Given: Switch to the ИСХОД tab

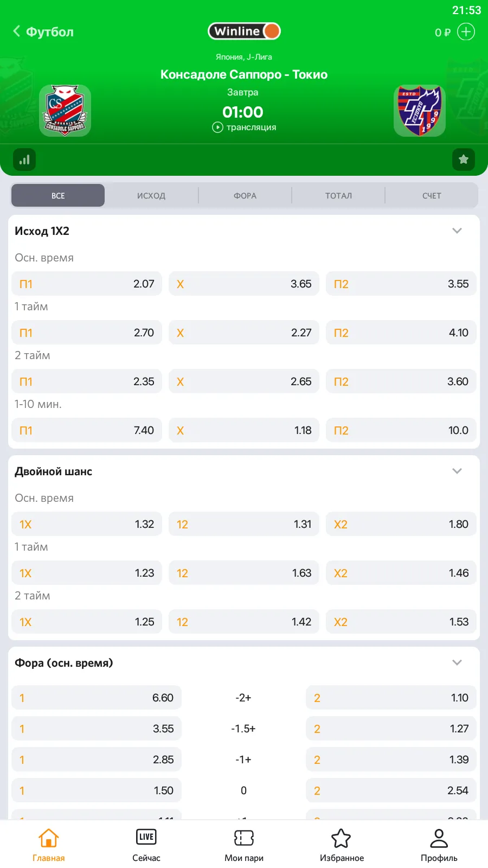Looking at the screenshot, I should tap(151, 196).
